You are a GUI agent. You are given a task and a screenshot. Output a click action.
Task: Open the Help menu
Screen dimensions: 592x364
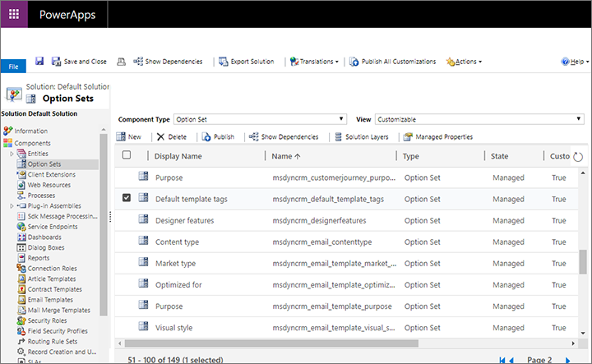575,62
